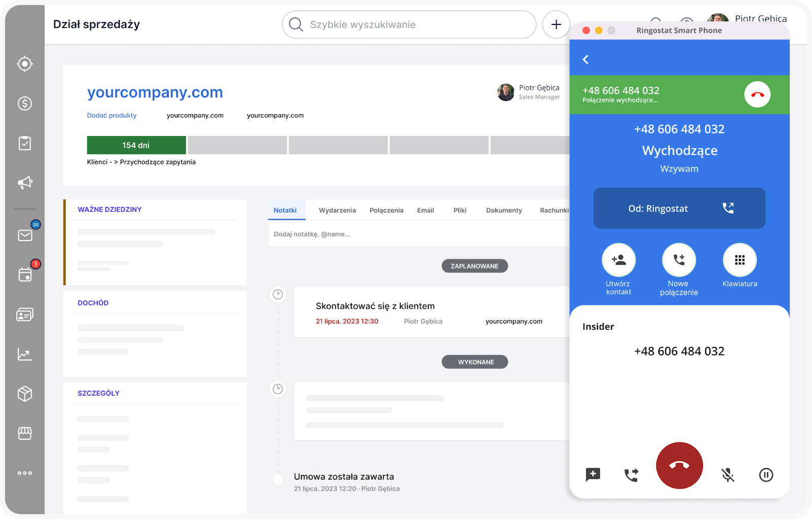
Task: Click Umowa została zawarta entry
Action: [x=344, y=477]
